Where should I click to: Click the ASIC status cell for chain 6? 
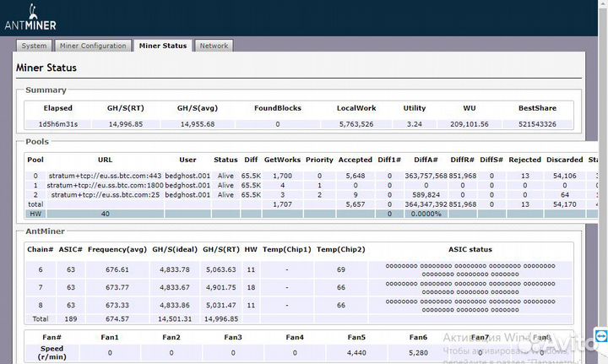[x=470, y=269]
